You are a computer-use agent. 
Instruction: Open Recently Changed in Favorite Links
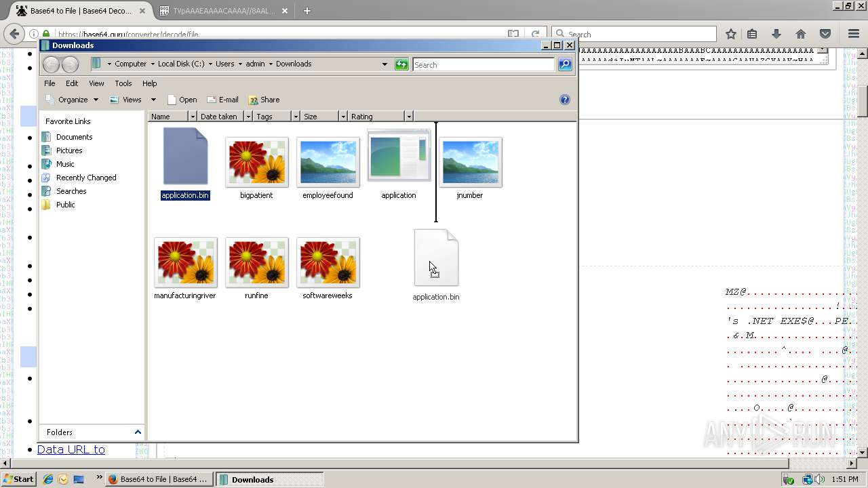coord(86,178)
